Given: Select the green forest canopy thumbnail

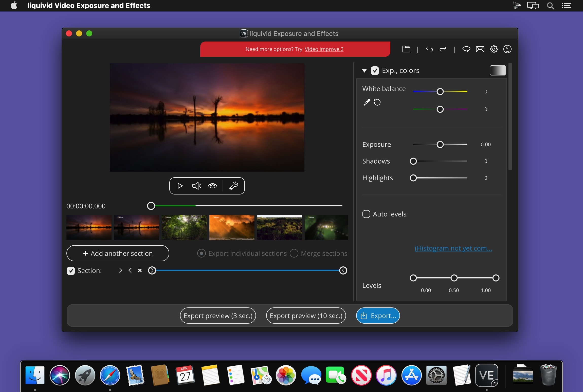Looking at the screenshot, I should pyautogui.click(x=184, y=227).
